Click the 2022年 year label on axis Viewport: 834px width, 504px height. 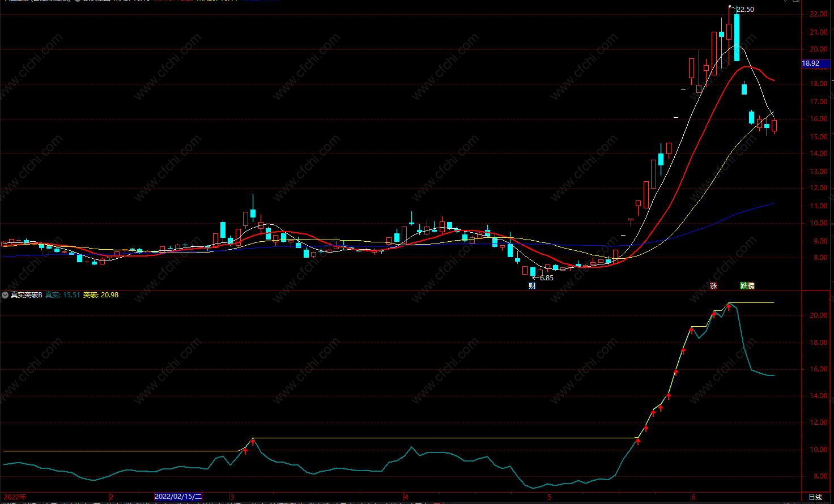click(x=15, y=497)
